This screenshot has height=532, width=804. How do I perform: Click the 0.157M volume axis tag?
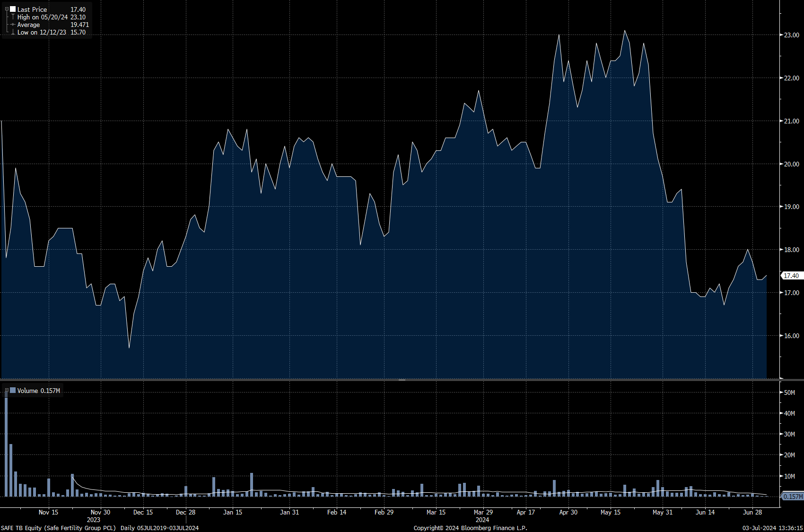coord(793,497)
